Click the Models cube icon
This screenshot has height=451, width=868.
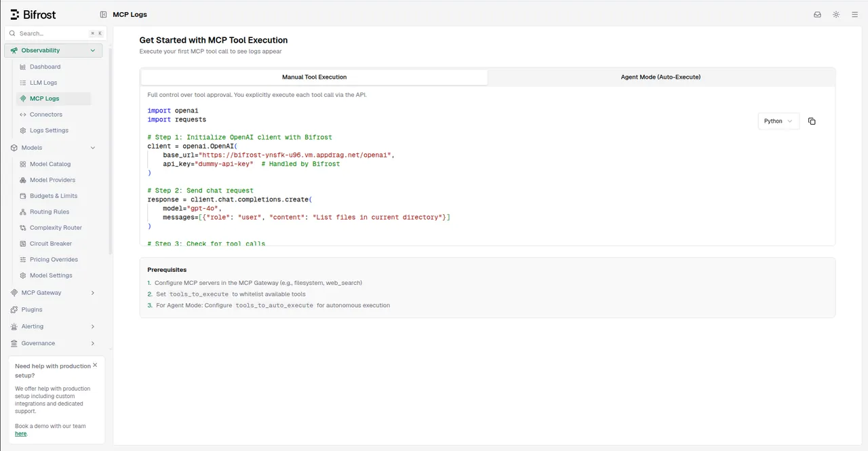click(x=15, y=148)
